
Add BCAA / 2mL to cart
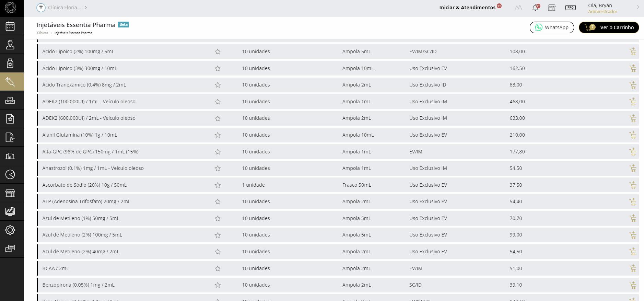click(633, 268)
